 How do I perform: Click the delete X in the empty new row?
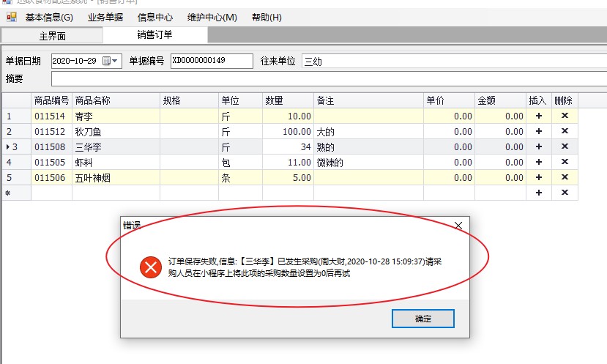tap(565, 192)
